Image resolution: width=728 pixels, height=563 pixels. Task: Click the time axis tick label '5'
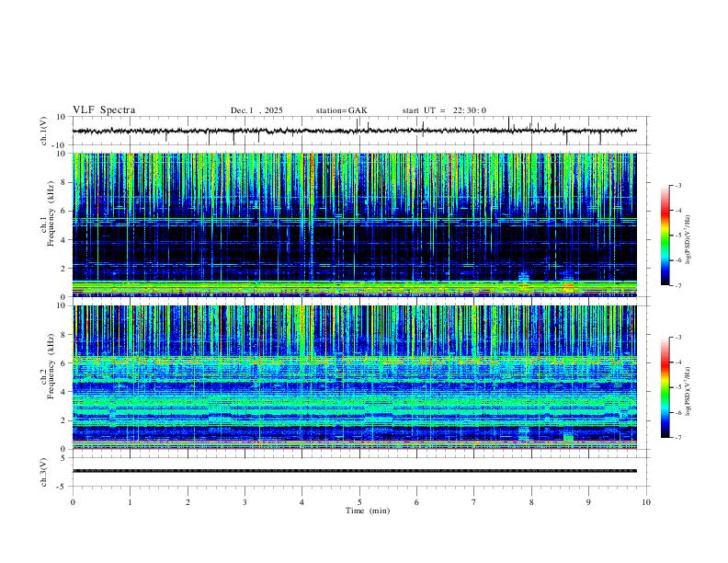pyautogui.click(x=359, y=502)
